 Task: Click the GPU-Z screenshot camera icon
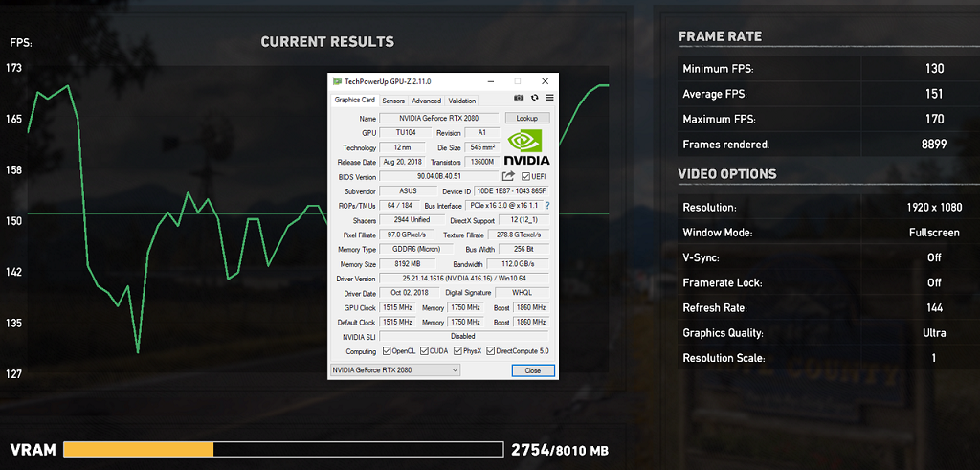(519, 98)
